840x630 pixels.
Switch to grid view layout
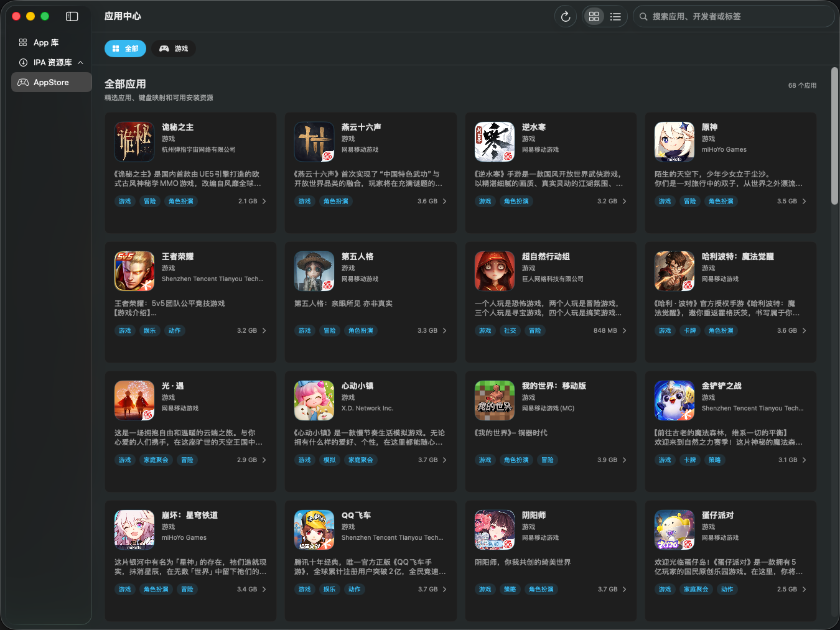[x=594, y=17]
